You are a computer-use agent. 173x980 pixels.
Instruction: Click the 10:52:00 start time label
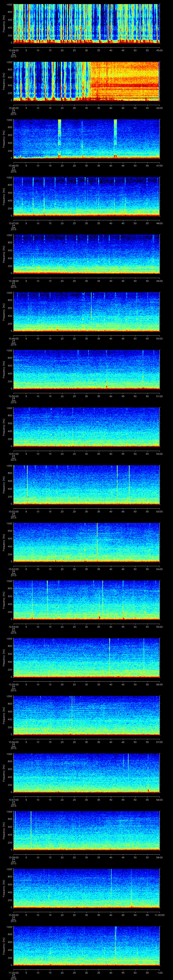tap(13, 511)
